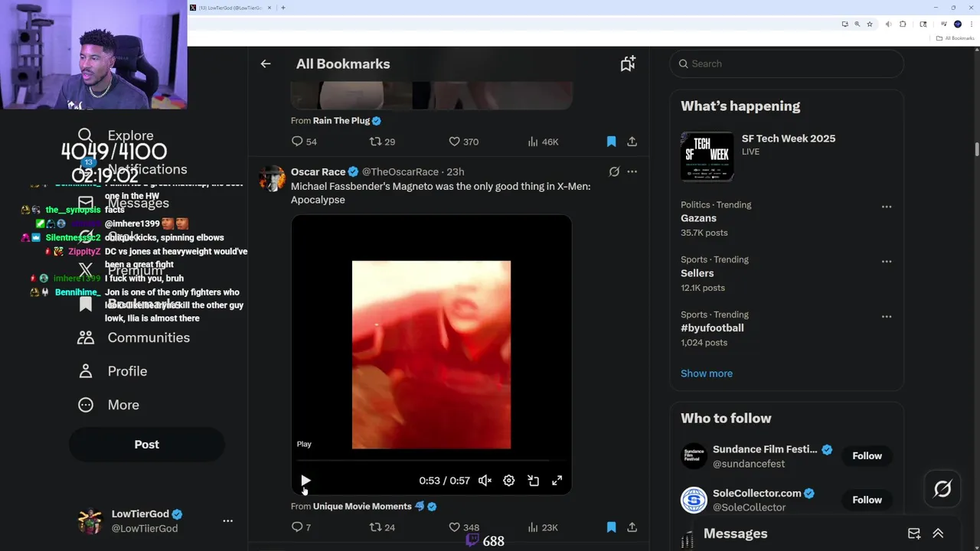Open a new browser tab
The width and height of the screenshot is (980, 551).
[283, 8]
